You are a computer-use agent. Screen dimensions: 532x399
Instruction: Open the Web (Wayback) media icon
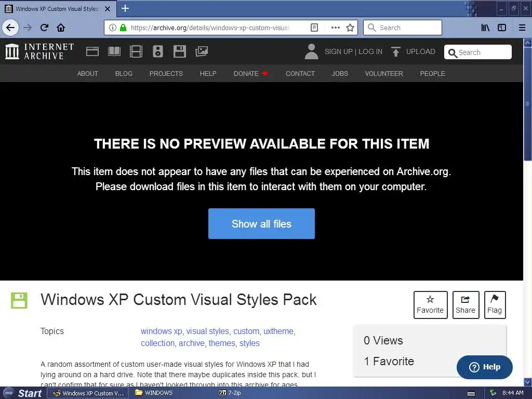[92, 51]
